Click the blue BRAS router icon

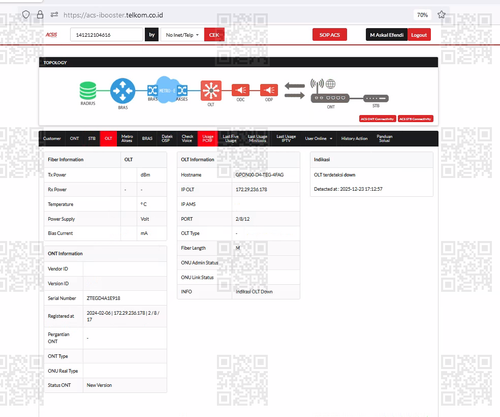[123, 91]
